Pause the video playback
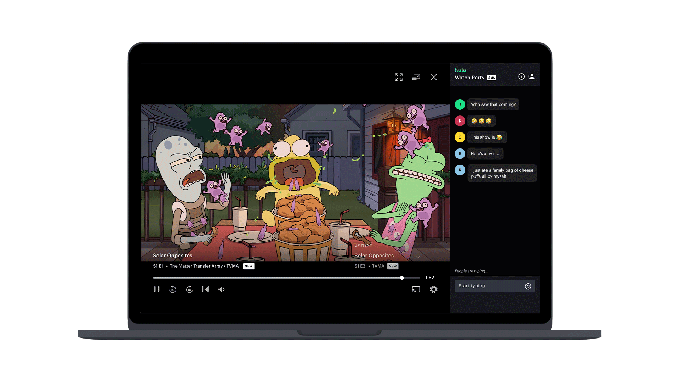680x383 pixels. tap(157, 289)
